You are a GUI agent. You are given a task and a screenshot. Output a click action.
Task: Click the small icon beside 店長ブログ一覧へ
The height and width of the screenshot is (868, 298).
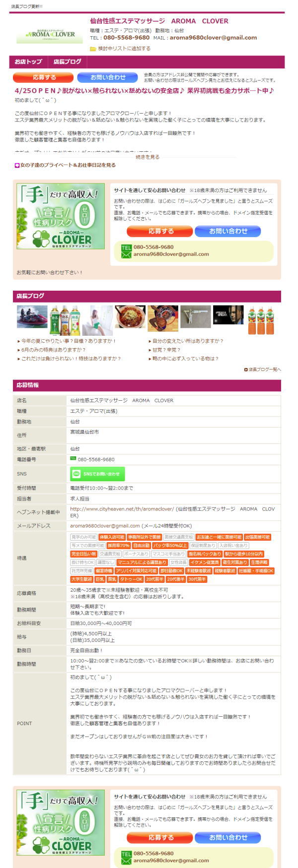click(x=246, y=370)
